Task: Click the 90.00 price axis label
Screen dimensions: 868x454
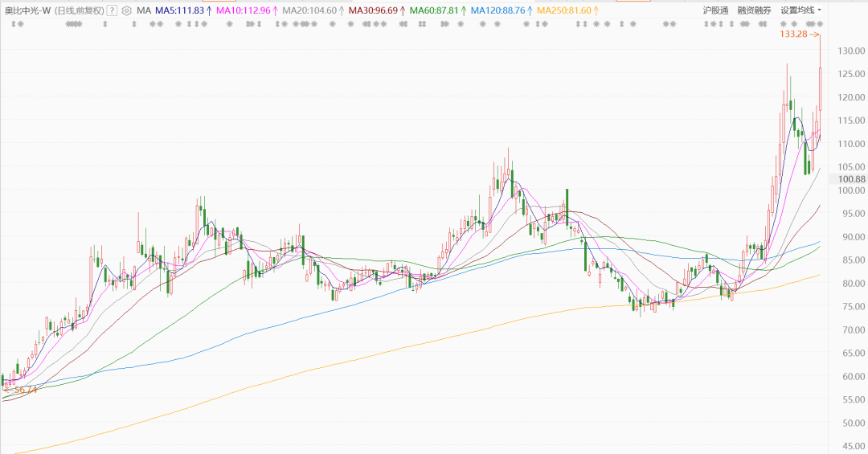Action: coord(853,236)
